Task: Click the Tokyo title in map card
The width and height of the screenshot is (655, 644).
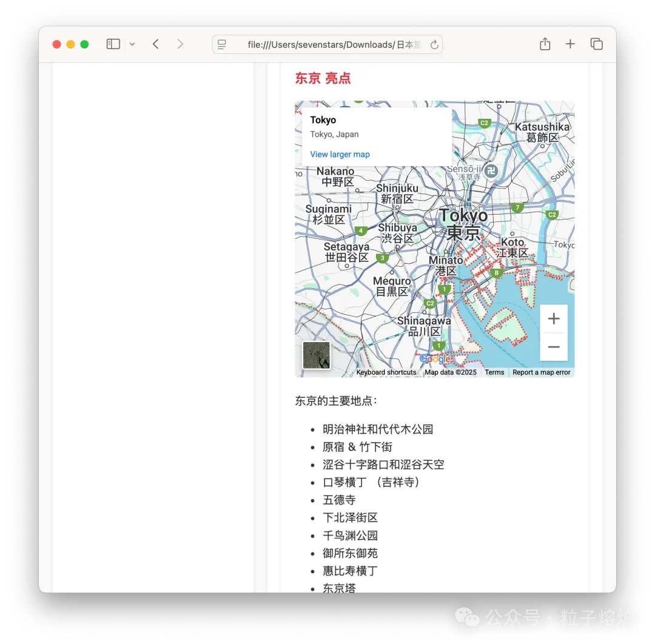Action: tap(323, 120)
